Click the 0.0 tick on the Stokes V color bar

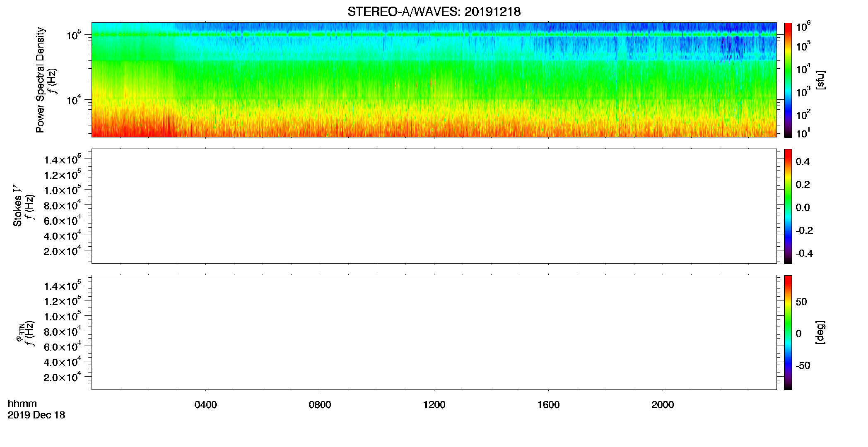pos(803,208)
